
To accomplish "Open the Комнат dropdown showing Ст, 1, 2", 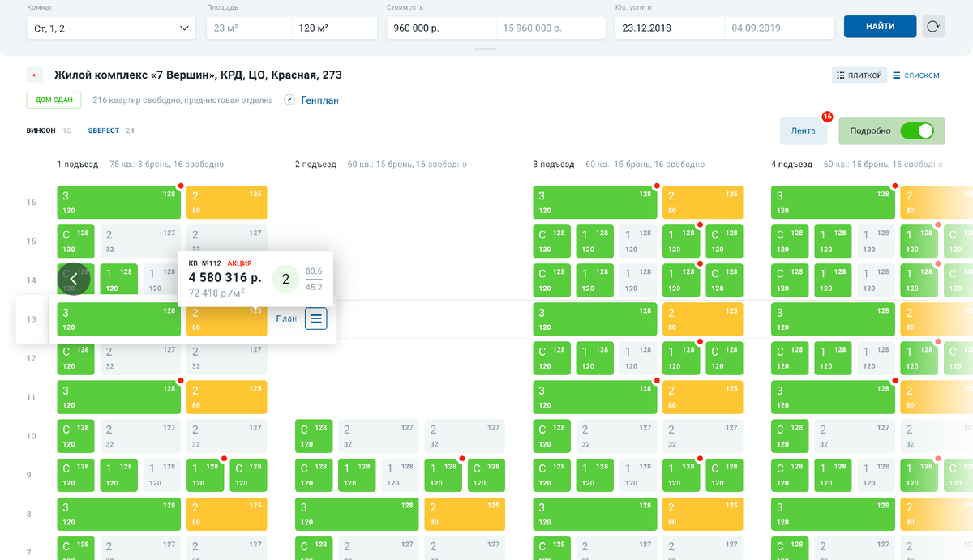I will tap(111, 28).
